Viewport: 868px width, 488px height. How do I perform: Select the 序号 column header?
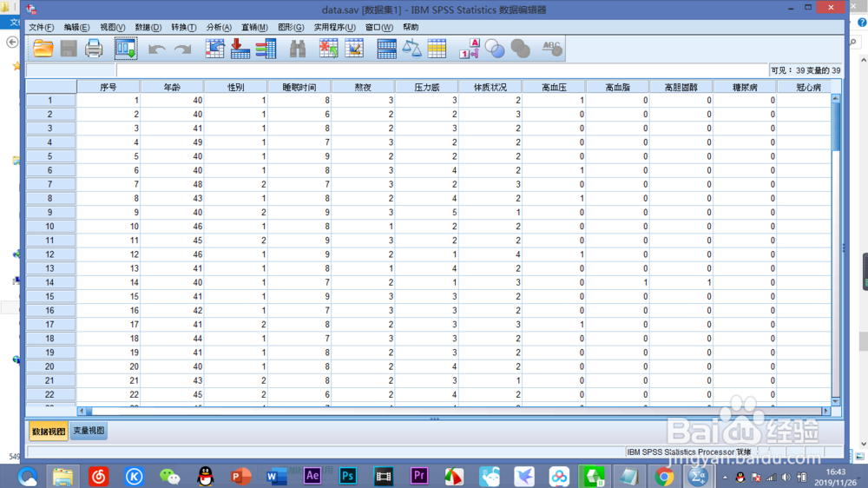[x=108, y=87]
